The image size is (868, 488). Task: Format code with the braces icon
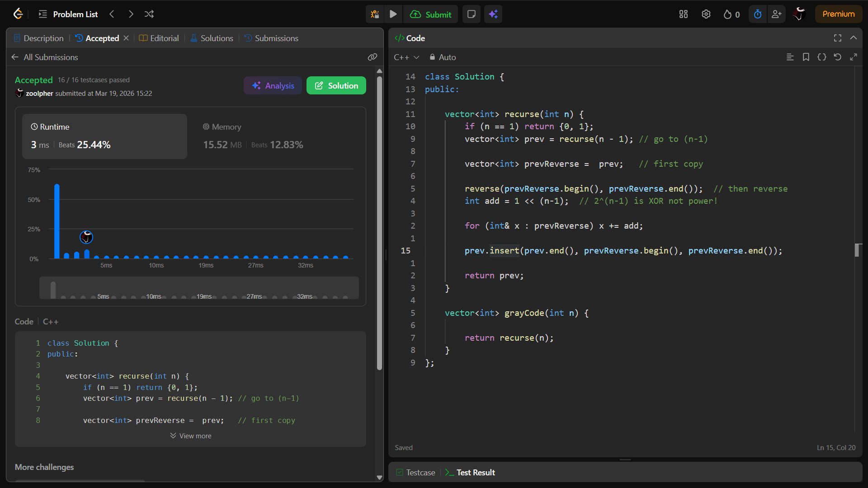pos(821,57)
